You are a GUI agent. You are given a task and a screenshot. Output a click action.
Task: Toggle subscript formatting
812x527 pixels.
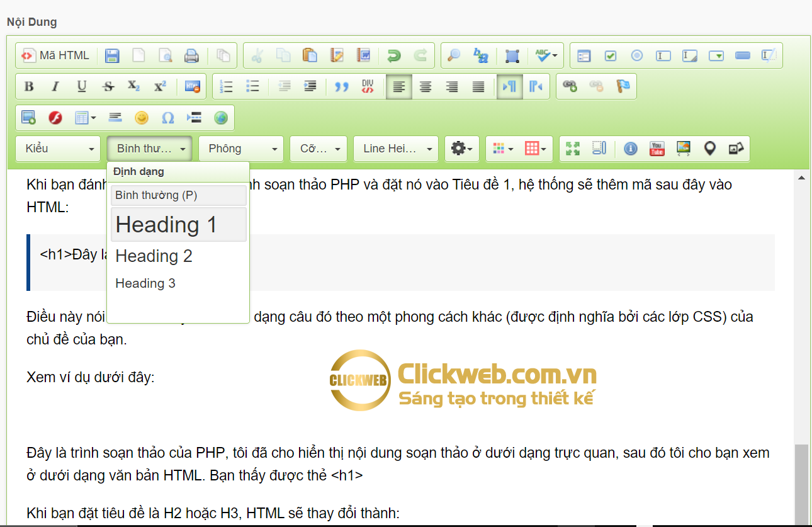click(133, 87)
